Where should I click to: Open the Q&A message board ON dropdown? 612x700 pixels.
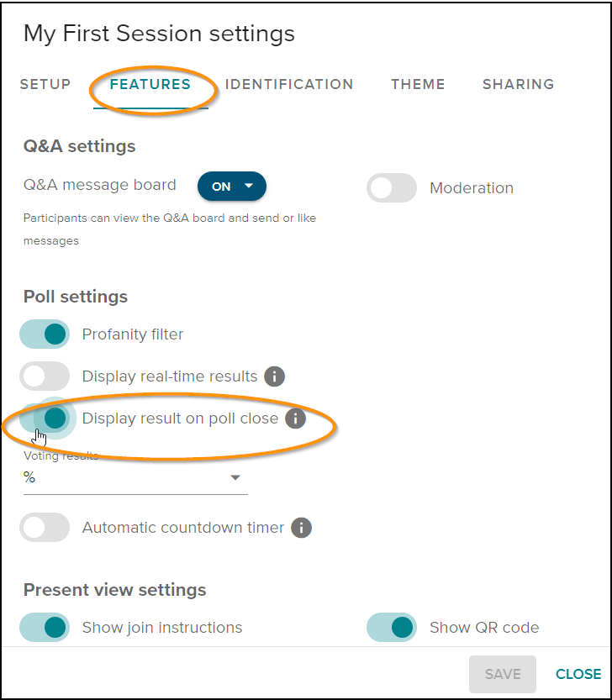[x=232, y=187]
